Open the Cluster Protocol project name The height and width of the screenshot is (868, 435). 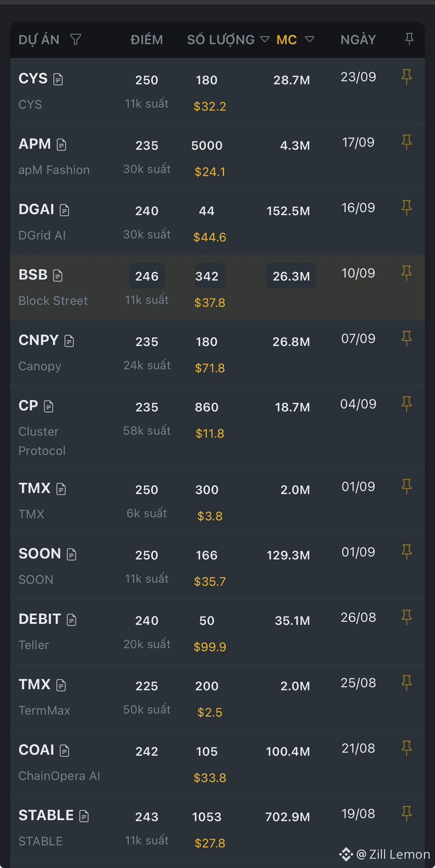tap(42, 441)
